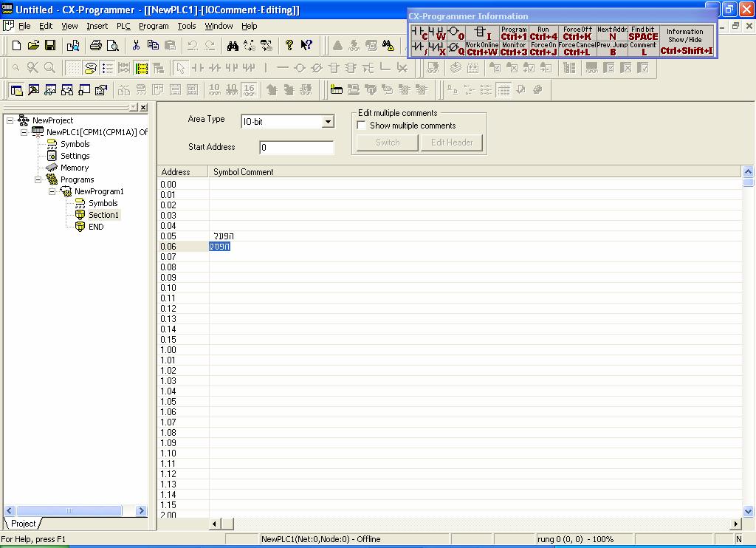Click the zoom-to-fit magnifier icon
756x548 pixels.
pyautogui.click(x=32, y=68)
